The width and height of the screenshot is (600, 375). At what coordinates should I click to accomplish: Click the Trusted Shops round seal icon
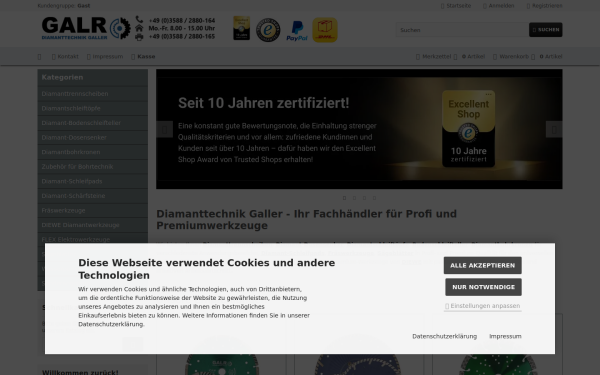click(268, 30)
